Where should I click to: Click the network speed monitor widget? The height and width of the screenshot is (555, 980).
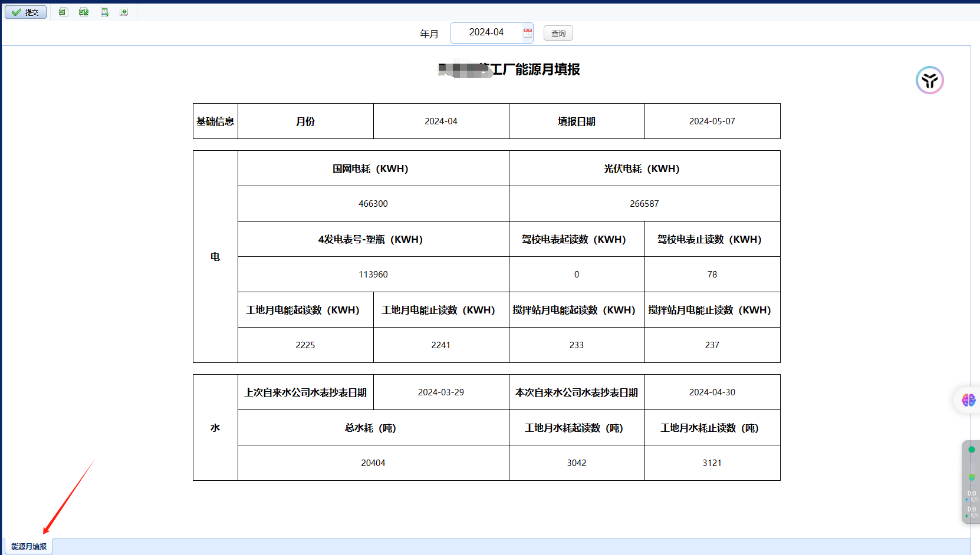971,482
